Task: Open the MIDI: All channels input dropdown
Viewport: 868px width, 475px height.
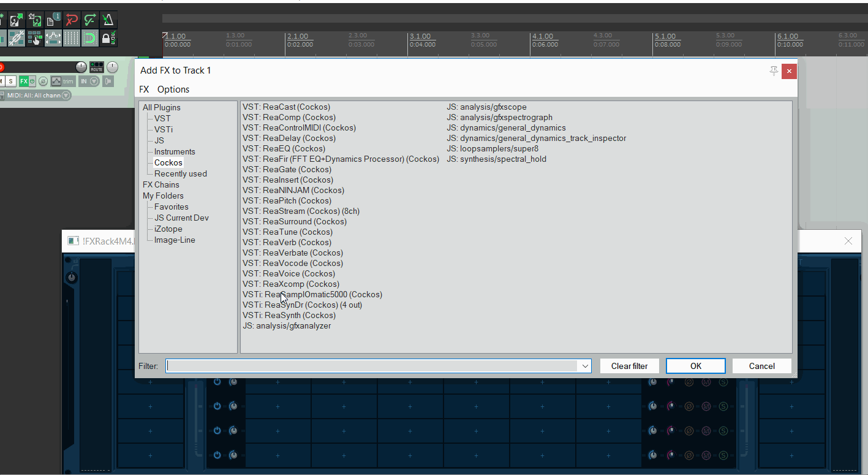Action: (37, 95)
